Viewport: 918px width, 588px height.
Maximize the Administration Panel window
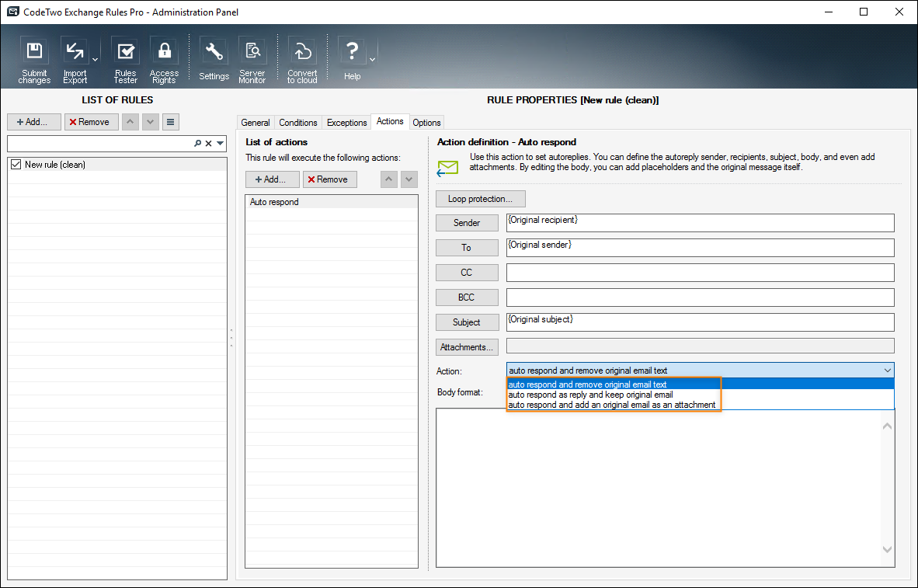(x=864, y=12)
